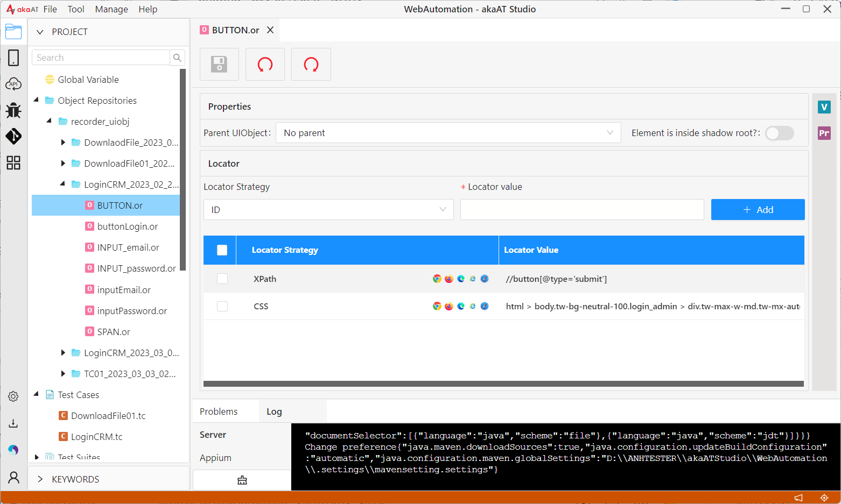Open the Locator Strategy ID dropdown
This screenshot has height=504, width=841.
point(328,210)
